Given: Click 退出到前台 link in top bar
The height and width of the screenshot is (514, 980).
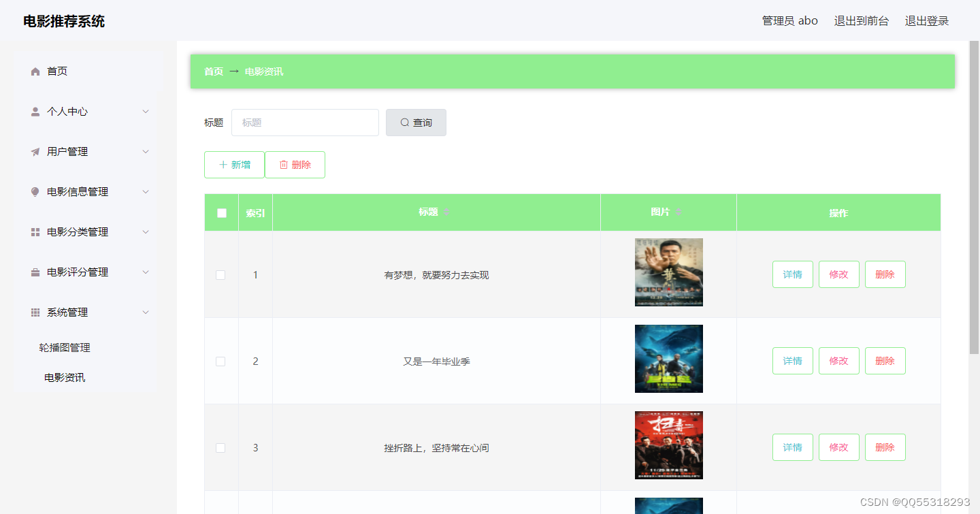Looking at the screenshot, I should [x=862, y=20].
